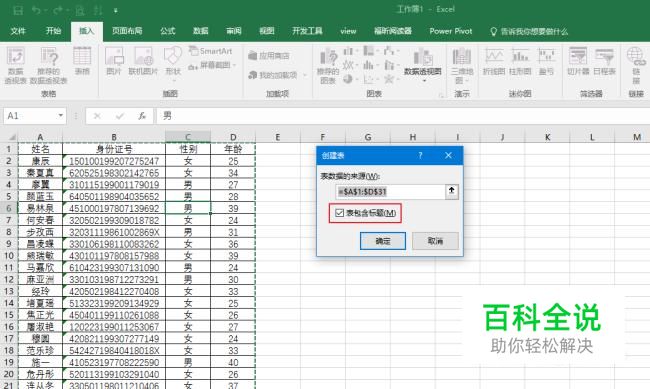Click Insert Function fx button

coord(142,116)
